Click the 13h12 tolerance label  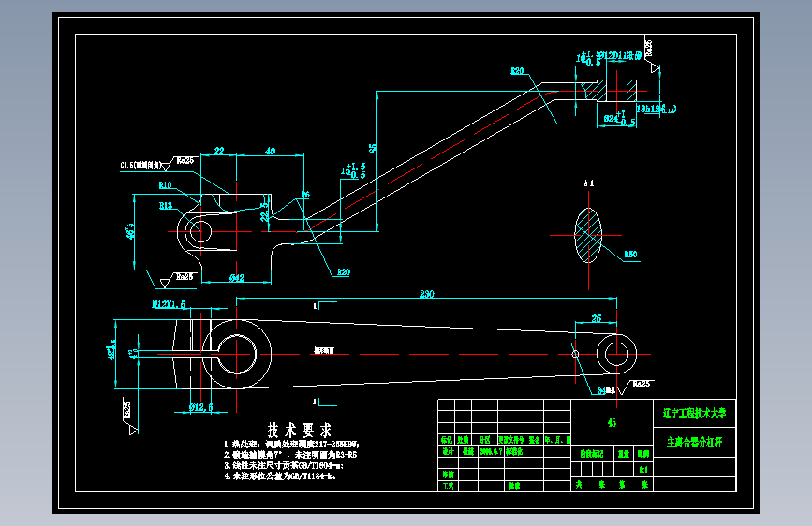pos(656,109)
